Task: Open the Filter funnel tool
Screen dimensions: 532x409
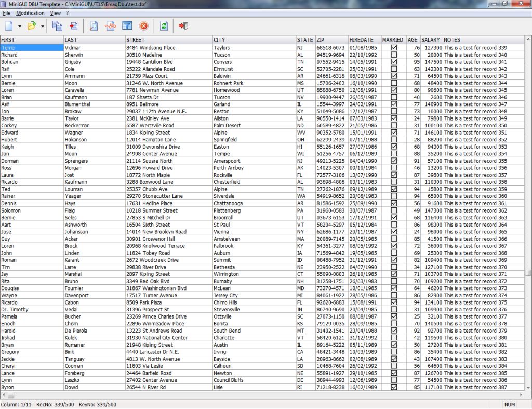Action: pos(126,25)
